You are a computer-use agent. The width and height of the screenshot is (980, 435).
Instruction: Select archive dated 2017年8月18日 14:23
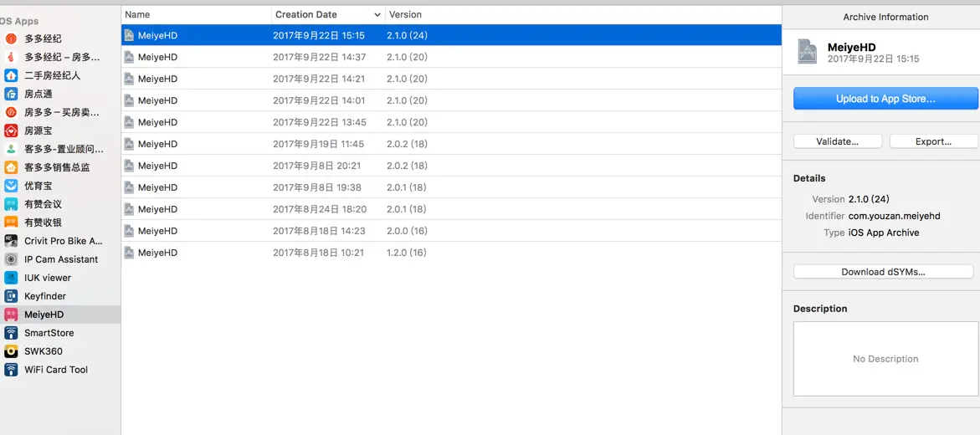(x=451, y=231)
